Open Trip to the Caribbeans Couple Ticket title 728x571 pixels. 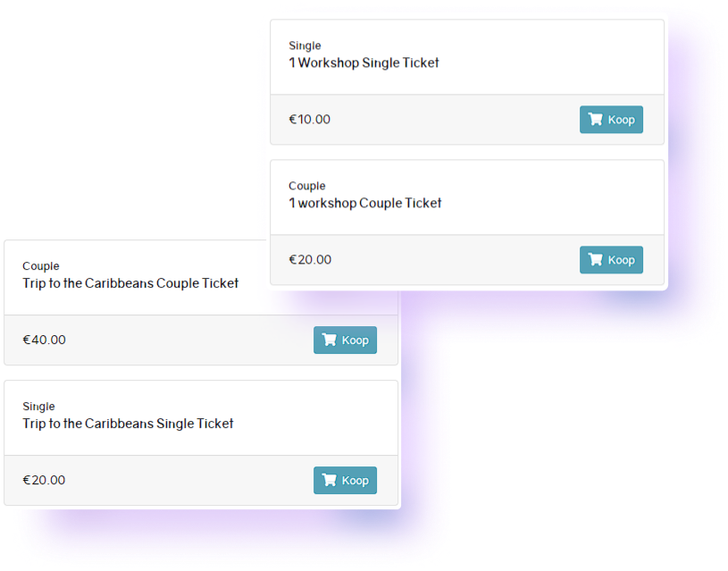130,283
